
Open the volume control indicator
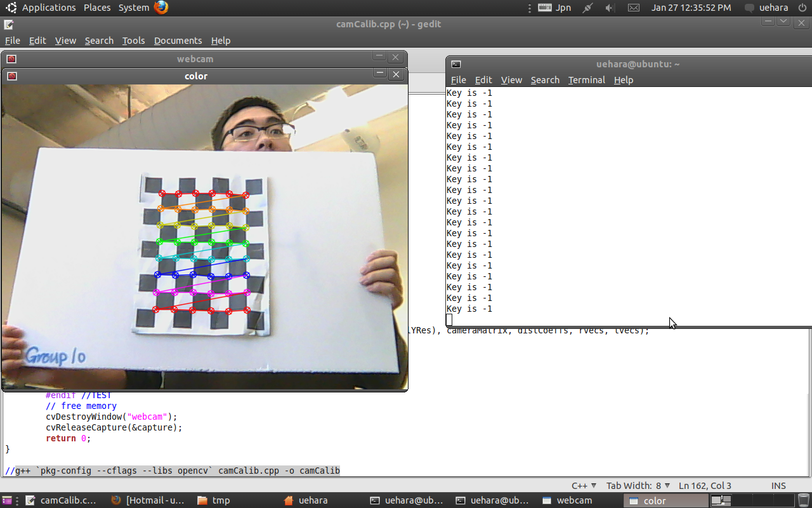tap(610, 8)
